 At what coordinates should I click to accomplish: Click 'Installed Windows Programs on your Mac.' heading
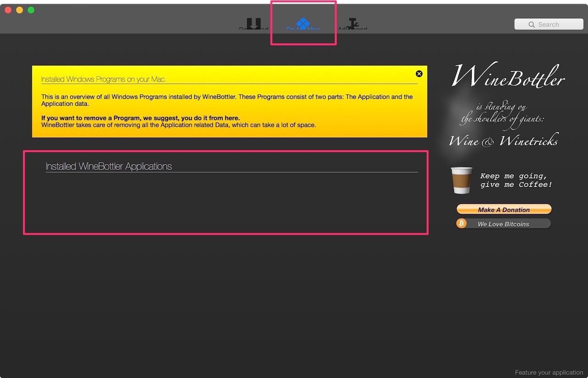tap(104, 79)
